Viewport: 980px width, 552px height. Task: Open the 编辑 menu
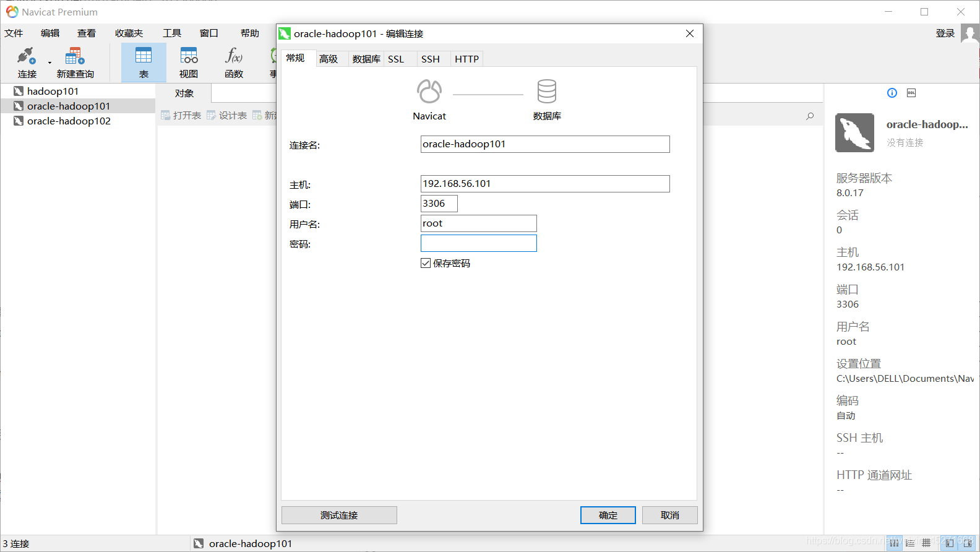click(x=50, y=33)
